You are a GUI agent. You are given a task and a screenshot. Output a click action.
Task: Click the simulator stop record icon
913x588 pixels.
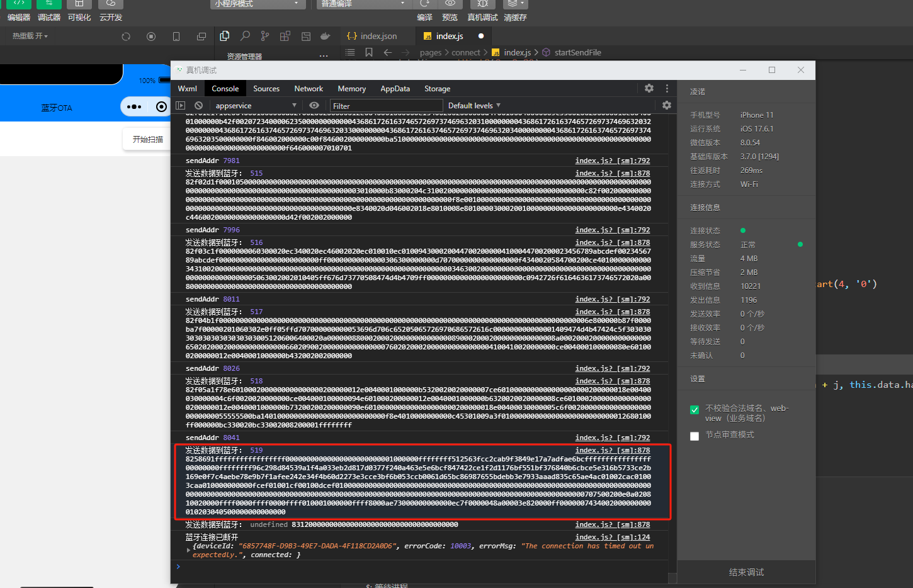[x=151, y=37]
